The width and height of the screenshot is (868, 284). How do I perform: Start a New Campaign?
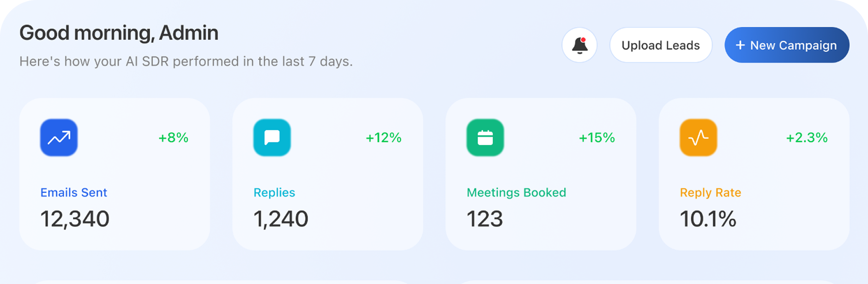pos(787,45)
